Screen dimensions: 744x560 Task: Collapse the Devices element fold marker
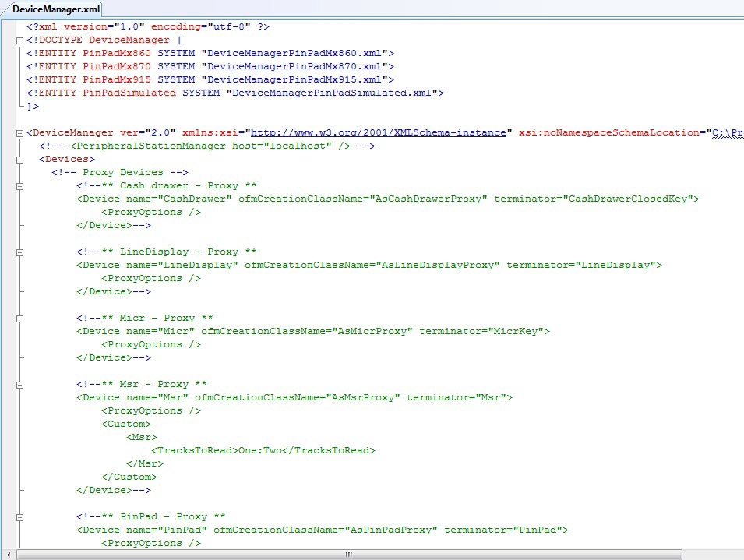[x=19, y=160]
